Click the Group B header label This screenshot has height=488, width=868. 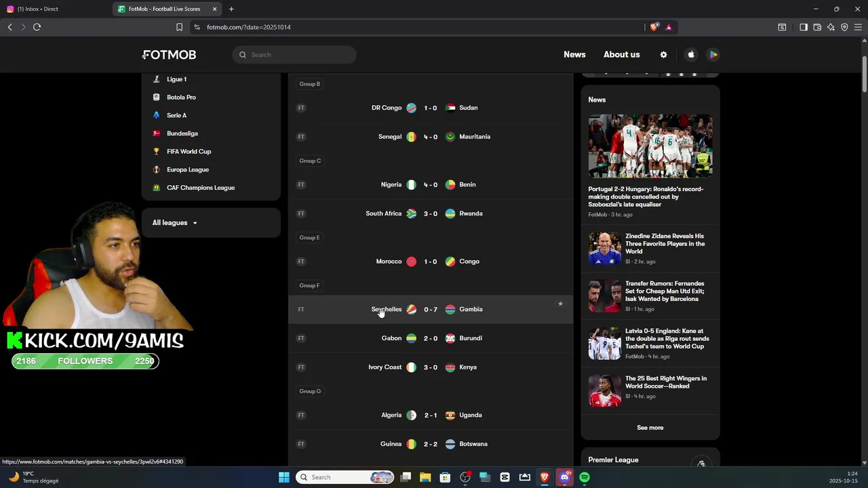point(310,84)
